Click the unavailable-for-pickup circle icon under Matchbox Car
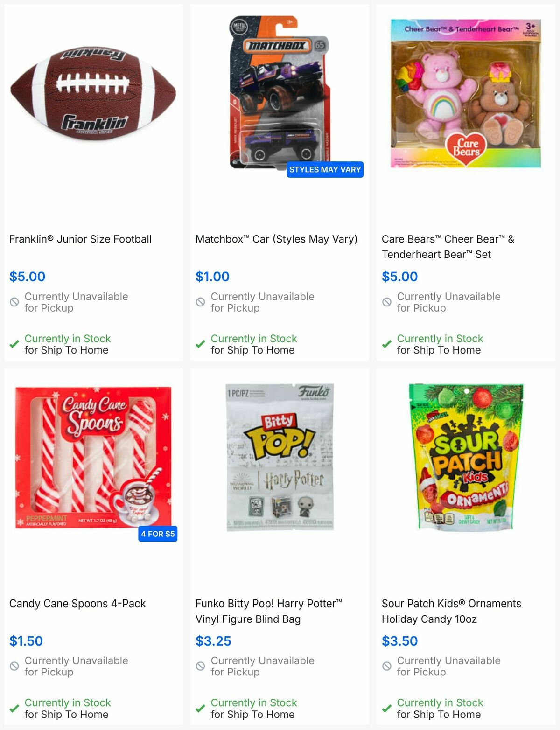 (x=201, y=302)
